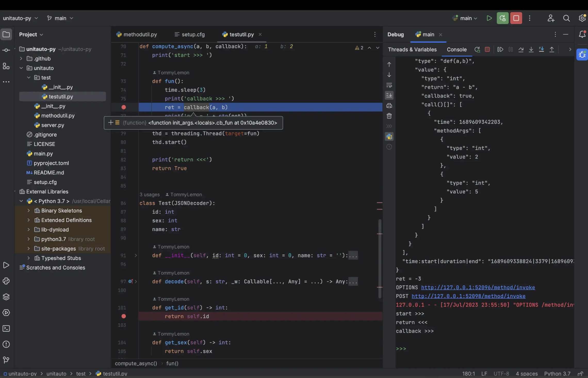The height and width of the screenshot is (378, 588).
Task: Toggle soft-wrap in the console gutter
Action: pyautogui.click(x=389, y=85)
